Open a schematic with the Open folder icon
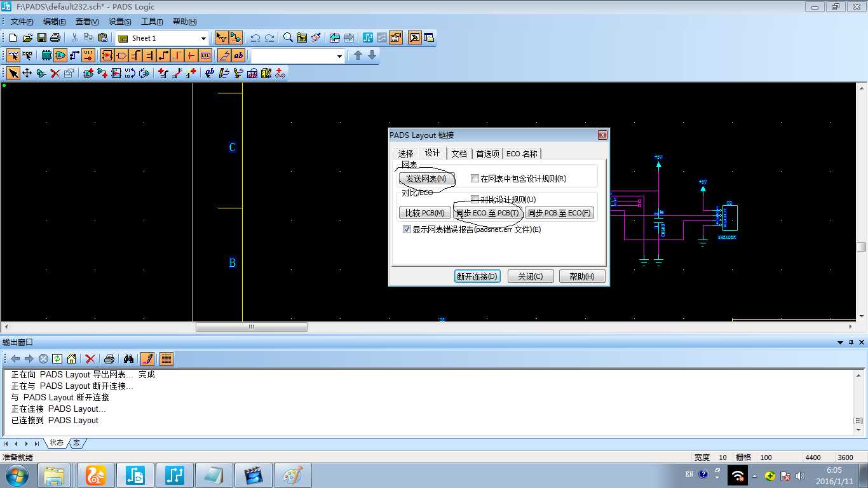Viewport: 868px width, 488px height. tap(27, 38)
